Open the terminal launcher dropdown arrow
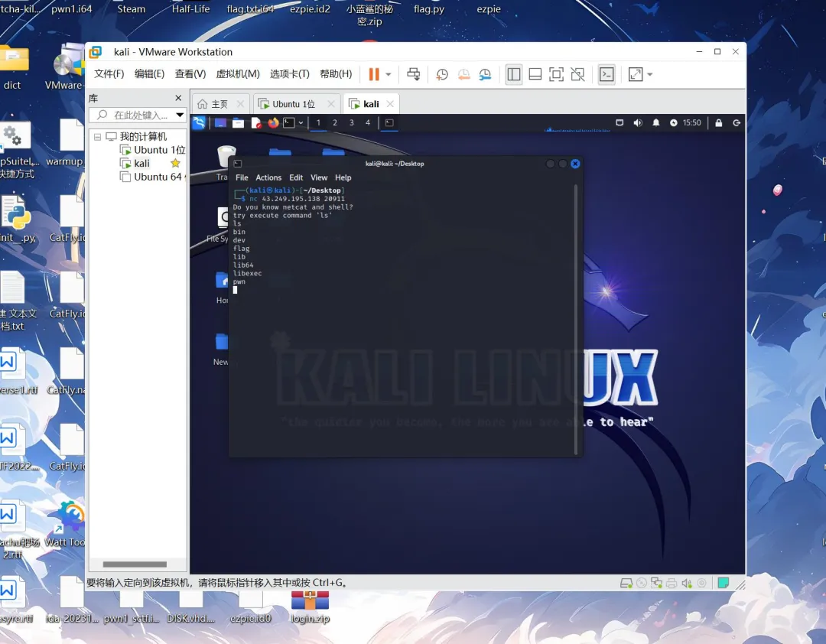 click(301, 123)
